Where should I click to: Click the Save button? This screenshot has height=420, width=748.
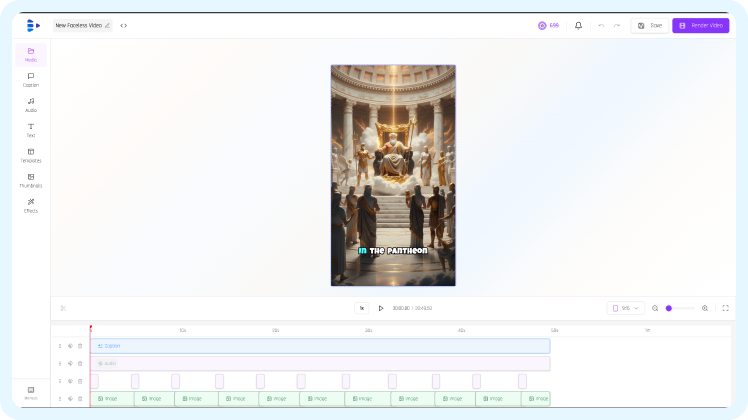(650, 25)
